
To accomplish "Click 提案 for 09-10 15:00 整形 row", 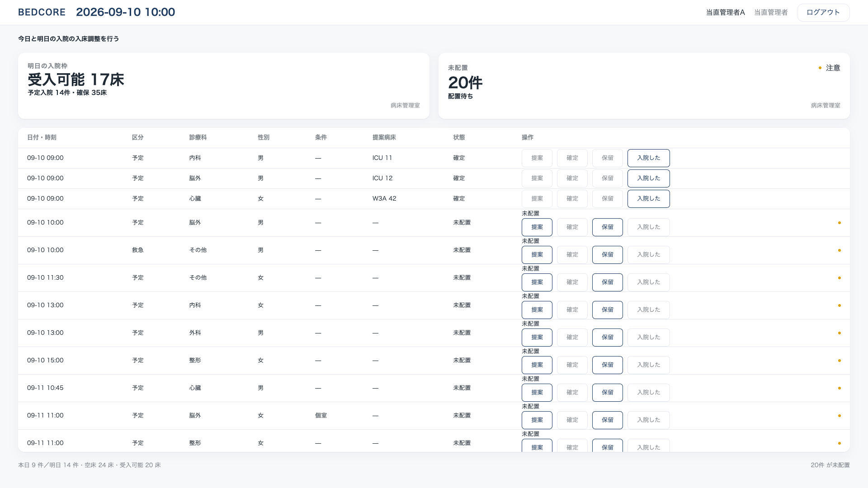I will [537, 365].
